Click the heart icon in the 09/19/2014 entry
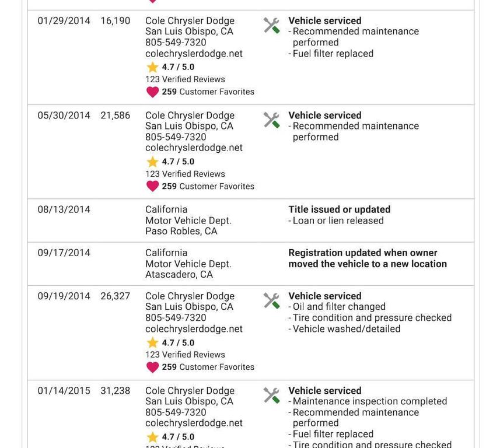Screen dimensions: 500x448 (152, 367)
